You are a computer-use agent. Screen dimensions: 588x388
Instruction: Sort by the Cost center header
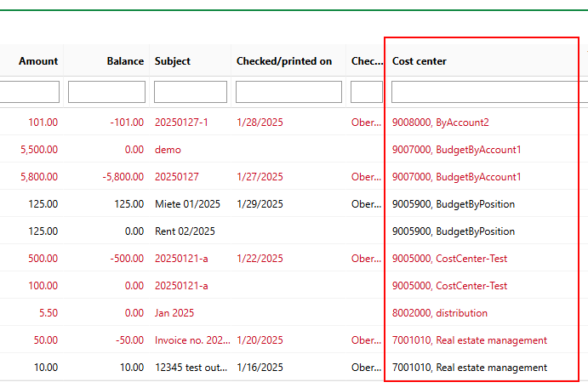420,61
